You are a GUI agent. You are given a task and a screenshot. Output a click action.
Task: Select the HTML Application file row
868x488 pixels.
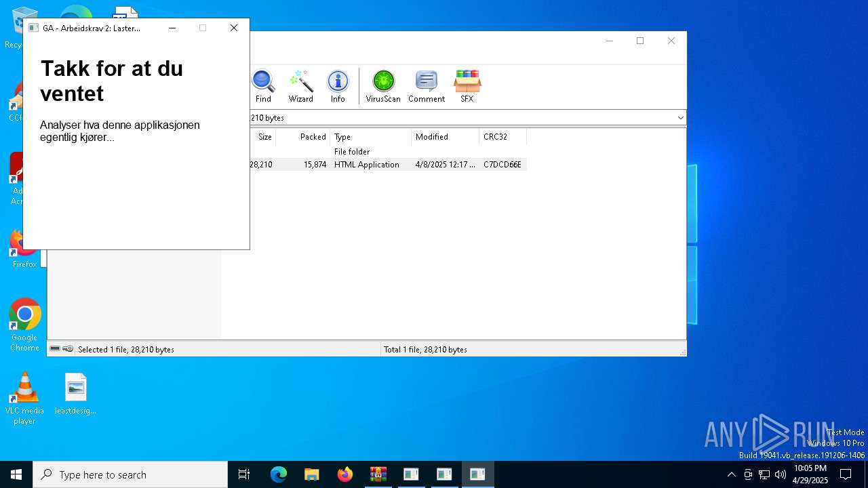[389, 165]
